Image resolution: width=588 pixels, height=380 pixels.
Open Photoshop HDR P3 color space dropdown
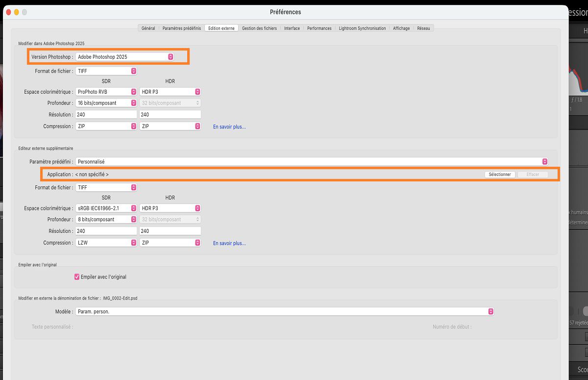point(170,92)
